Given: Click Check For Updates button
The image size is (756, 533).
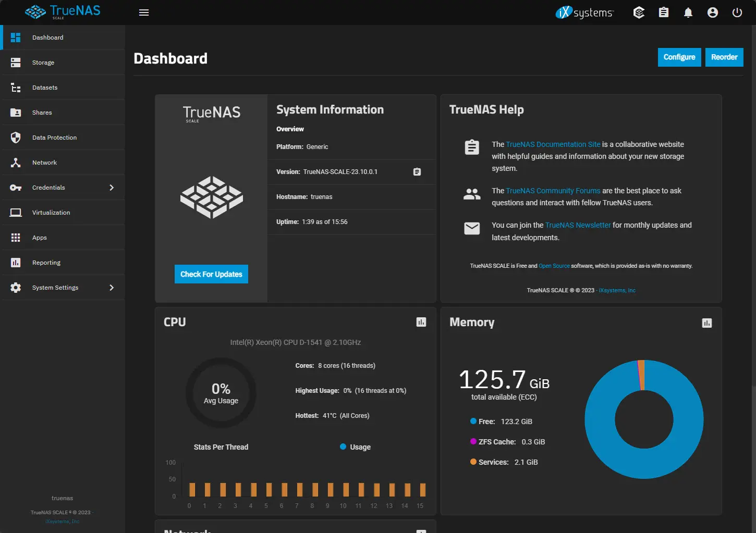Looking at the screenshot, I should coord(211,274).
